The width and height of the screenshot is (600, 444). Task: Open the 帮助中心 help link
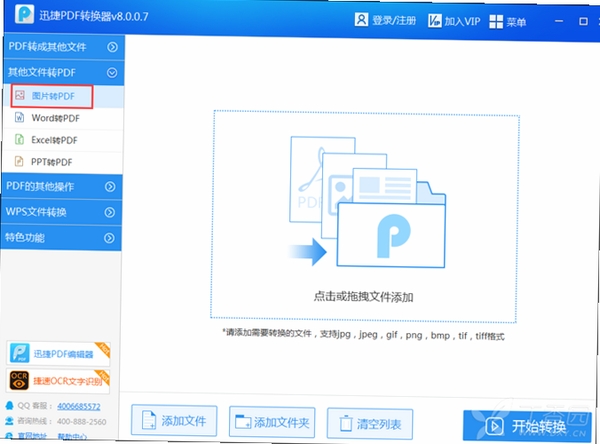click(x=72, y=436)
